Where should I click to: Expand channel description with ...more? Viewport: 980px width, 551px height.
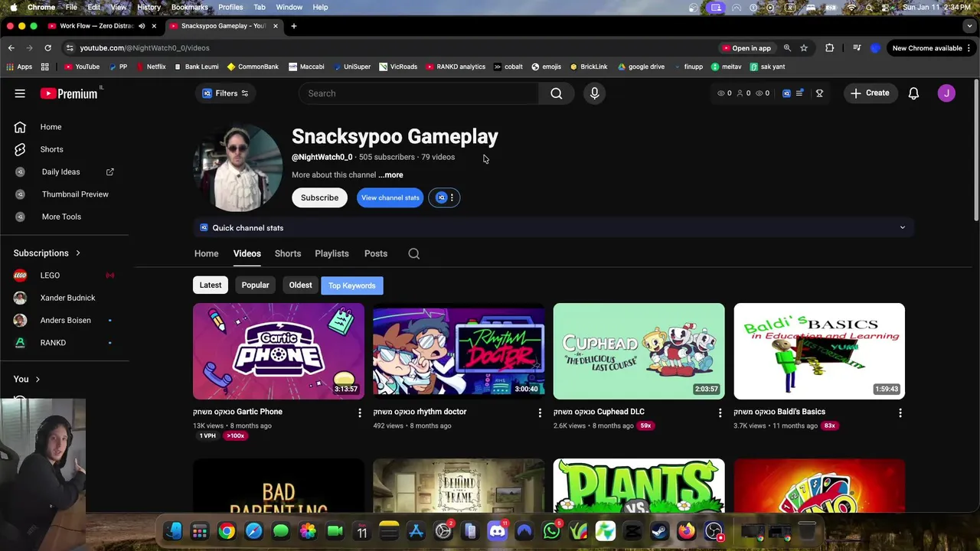pos(390,175)
